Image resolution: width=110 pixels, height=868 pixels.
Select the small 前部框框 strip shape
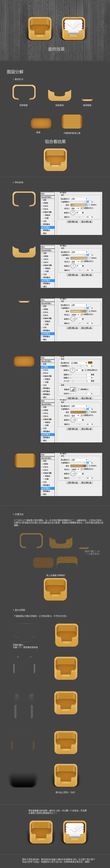[x=87, y=100]
